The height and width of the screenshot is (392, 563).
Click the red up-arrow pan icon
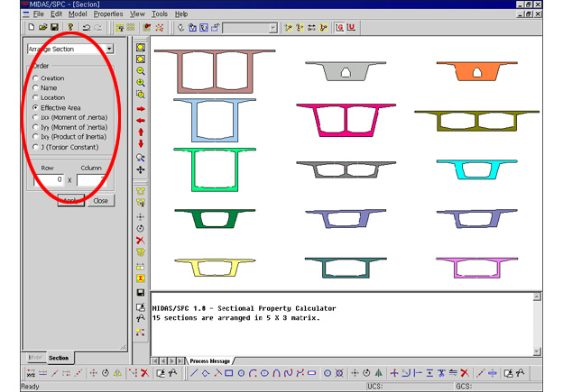tap(141, 132)
